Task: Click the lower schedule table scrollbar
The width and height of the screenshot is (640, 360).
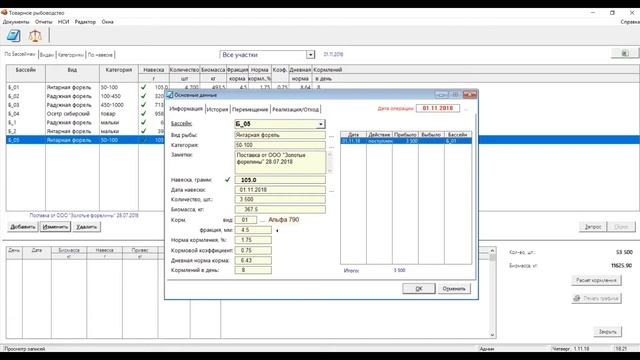Action: [492, 292]
